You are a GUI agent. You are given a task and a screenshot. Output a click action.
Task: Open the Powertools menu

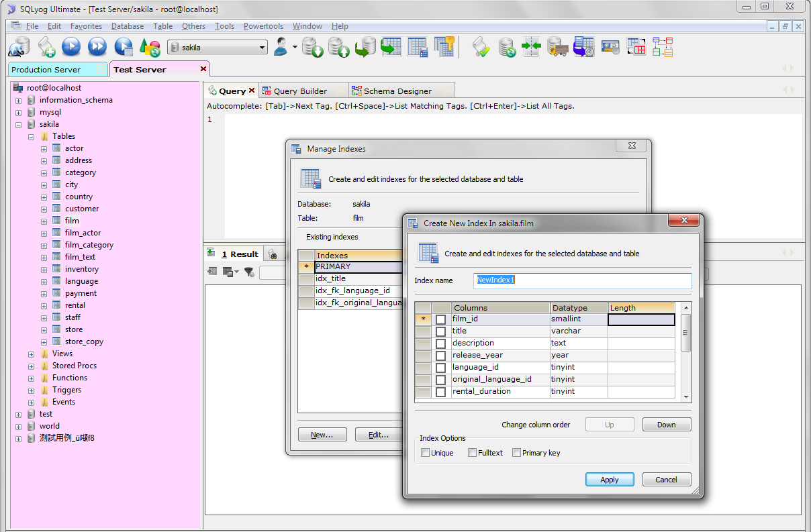click(x=263, y=26)
